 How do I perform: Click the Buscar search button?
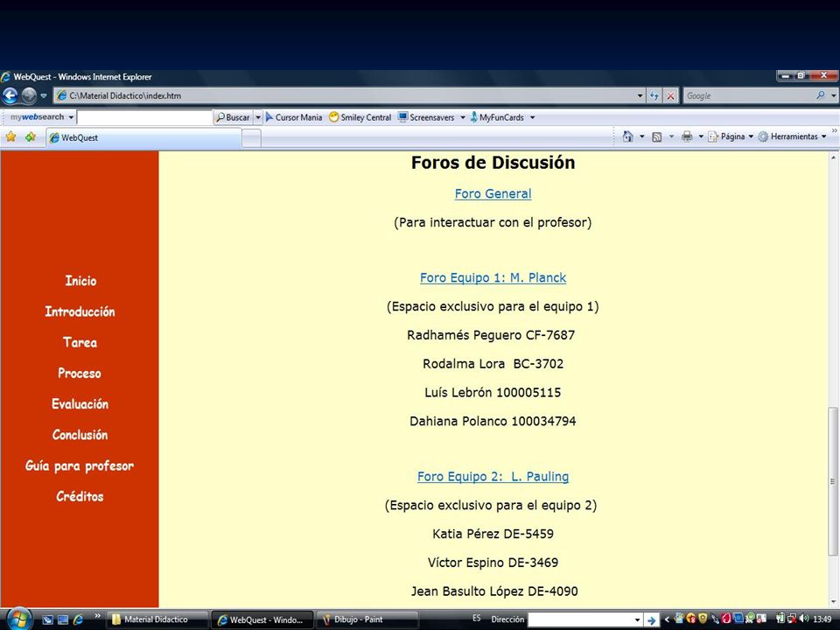pyautogui.click(x=233, y=117)
